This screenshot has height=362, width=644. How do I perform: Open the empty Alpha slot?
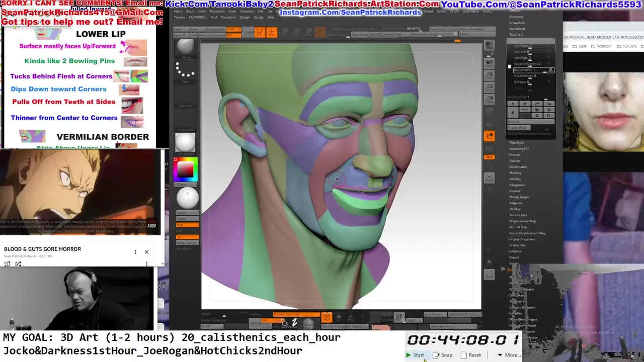click(x=186, y=97)
